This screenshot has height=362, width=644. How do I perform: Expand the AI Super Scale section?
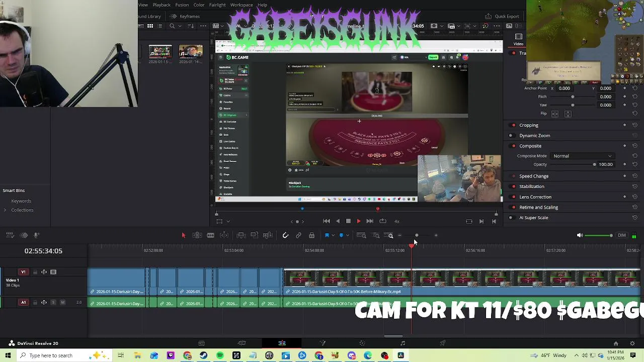click(533, 218)
